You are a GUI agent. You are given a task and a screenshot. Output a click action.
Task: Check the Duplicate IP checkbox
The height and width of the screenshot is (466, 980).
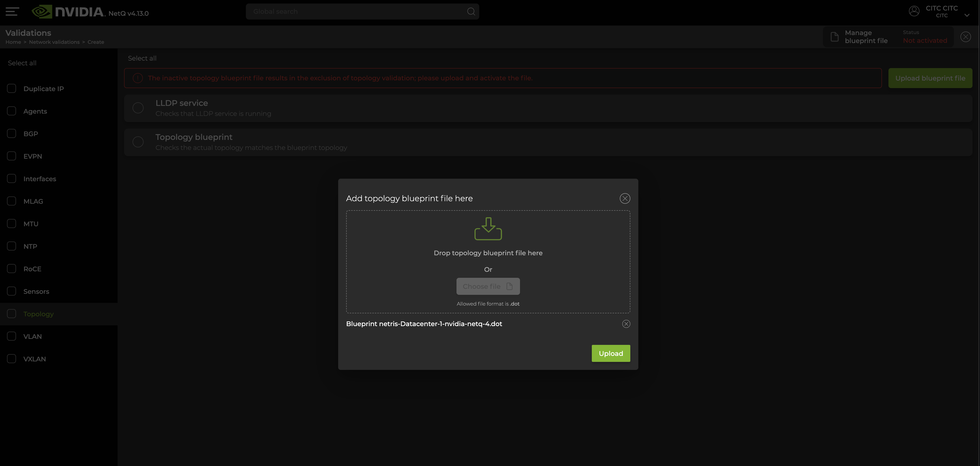[12, 89]
